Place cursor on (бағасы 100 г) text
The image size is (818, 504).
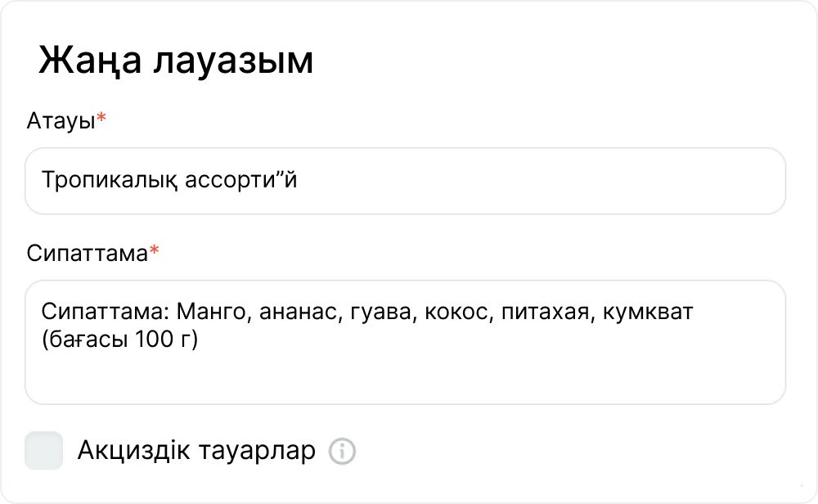(x=120, y=340)
